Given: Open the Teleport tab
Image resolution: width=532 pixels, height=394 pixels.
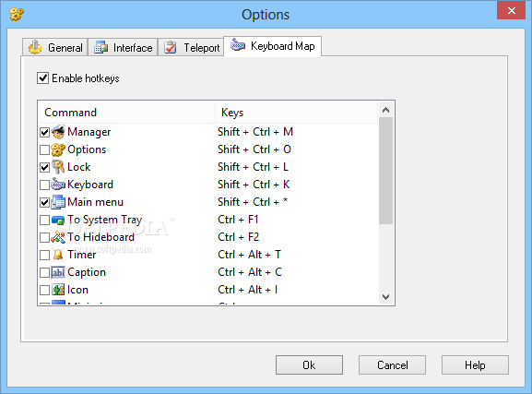Looking at the screenshot, I should (x=191, y=47).
